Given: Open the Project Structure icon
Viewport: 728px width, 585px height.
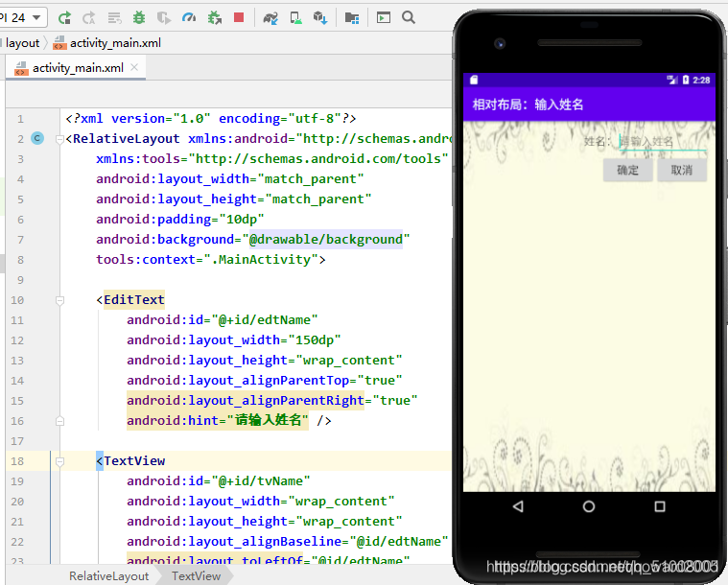Looking at the screenshot, I should pos(352,18).
